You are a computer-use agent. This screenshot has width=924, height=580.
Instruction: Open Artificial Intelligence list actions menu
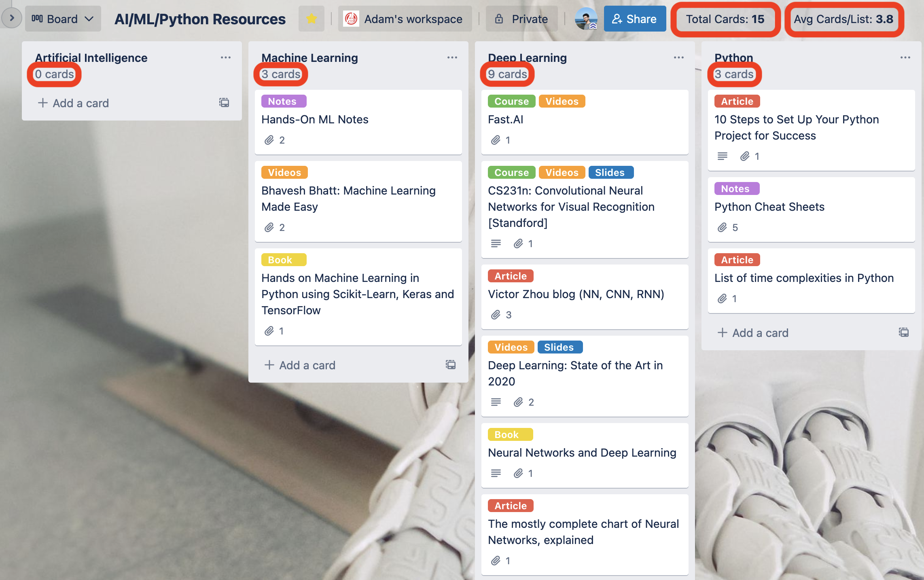225,58
